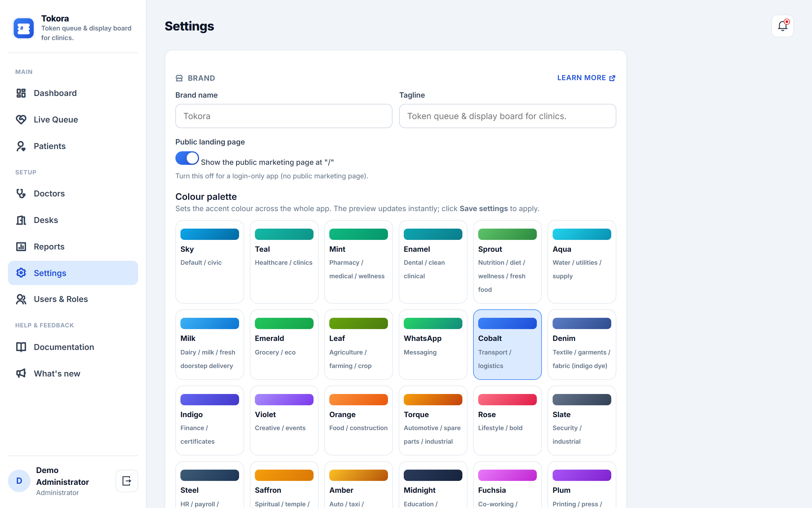
Task: Pick the Rose colour palette
Action: tap(508, 421)
